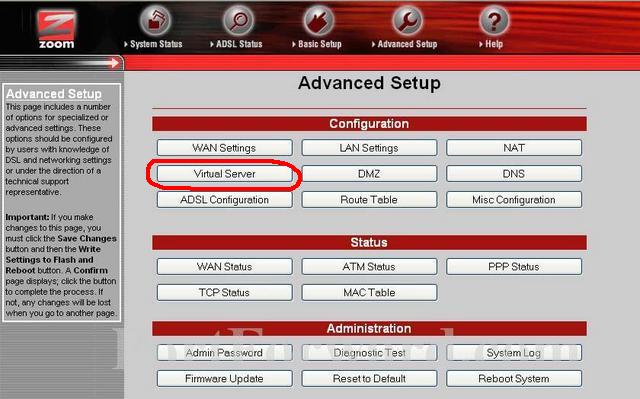Open the ADSL Status magnifier icon
Image resolution: width=640 pixels, height=399 pixels.
(238, 20)
